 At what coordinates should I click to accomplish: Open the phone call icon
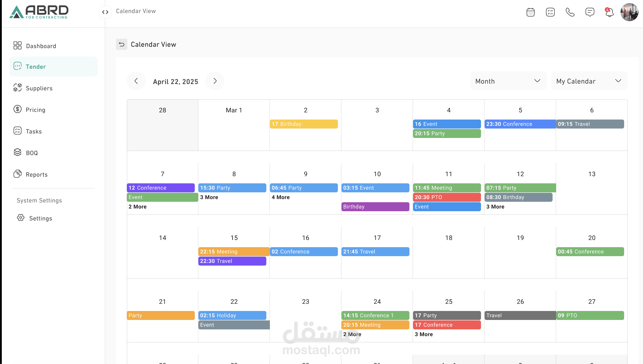click(x=570, y=12)
